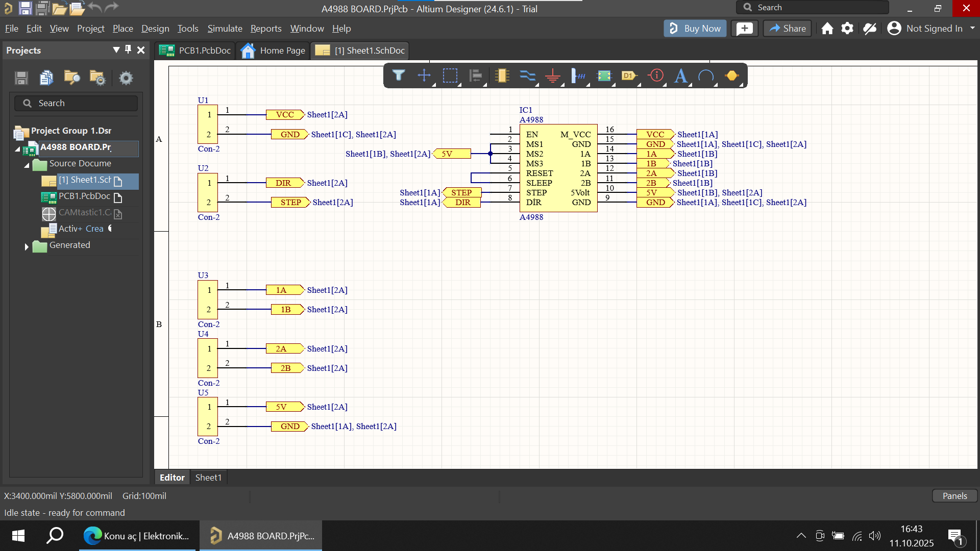The height and width of the screenshot is (551, 980).
Task: Open the Projects panel dropdown arrow
Action: (116, 49)
